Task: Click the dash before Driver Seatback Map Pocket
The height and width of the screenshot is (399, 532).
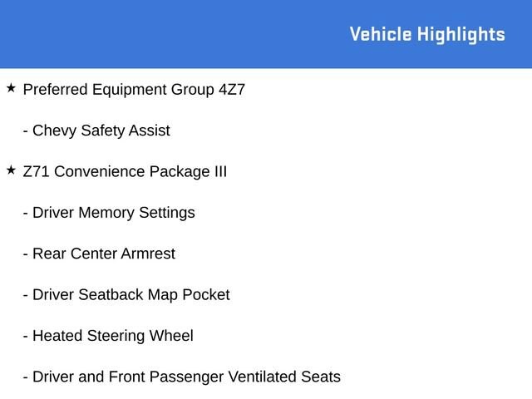Action: pyautogui.click(x=26, y=296)
